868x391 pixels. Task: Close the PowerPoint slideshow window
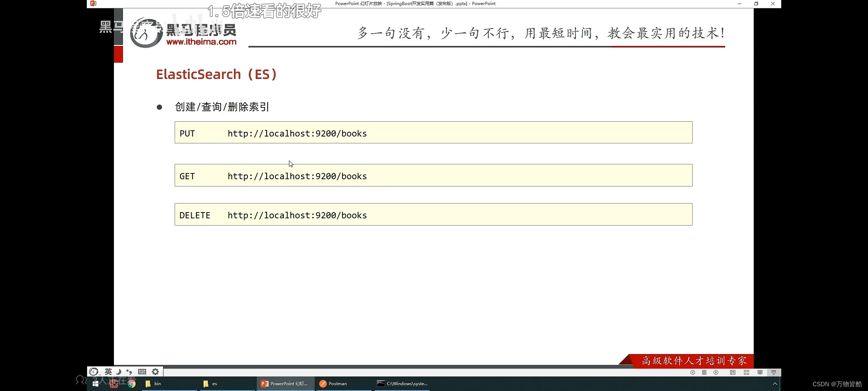773,4
